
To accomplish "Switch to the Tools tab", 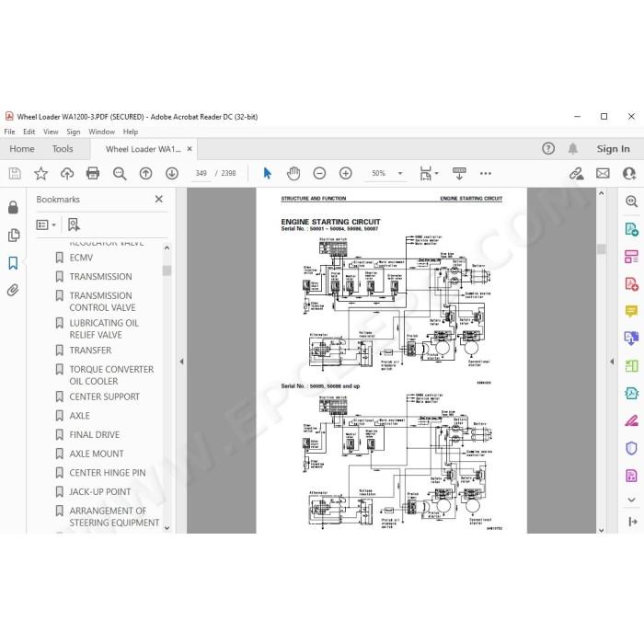I will [63, 149].
